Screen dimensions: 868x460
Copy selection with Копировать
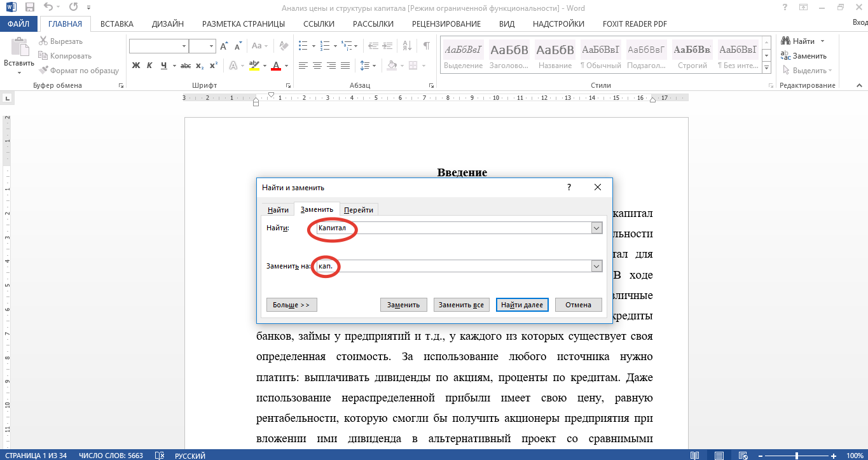click(x=65, y=56)
